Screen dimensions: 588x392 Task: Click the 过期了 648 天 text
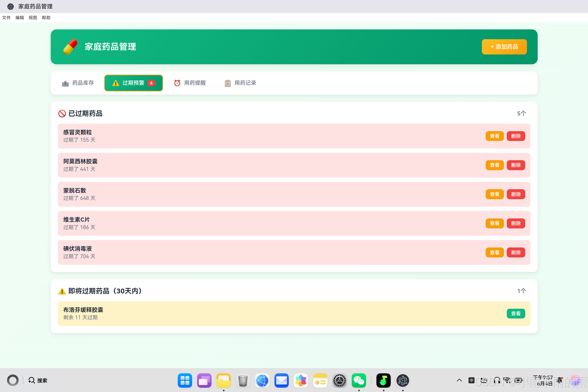pyautogui.click(x=79, y=198)
